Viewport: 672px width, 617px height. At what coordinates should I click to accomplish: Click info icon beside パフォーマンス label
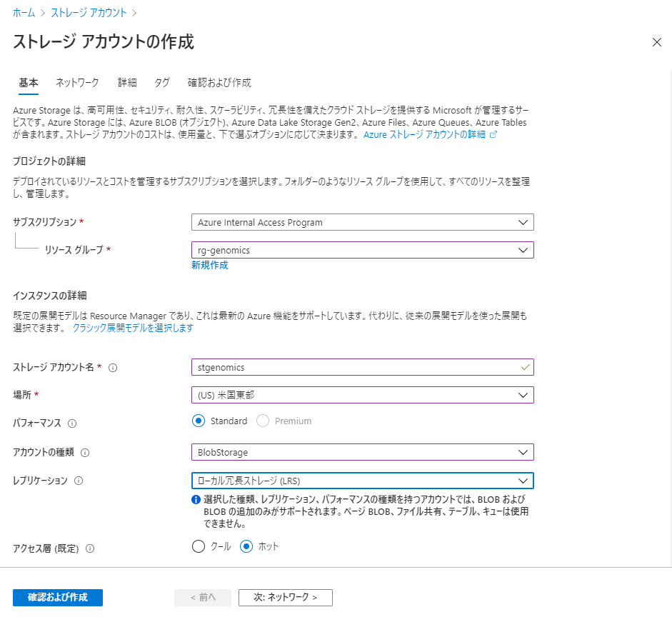(x=72, y=423)
